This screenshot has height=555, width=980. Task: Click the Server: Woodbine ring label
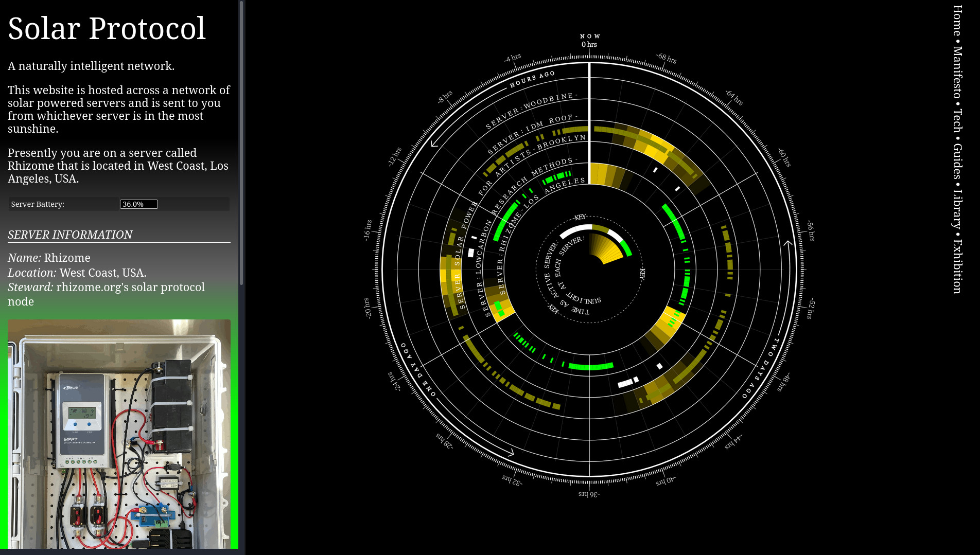pos(531,110)
